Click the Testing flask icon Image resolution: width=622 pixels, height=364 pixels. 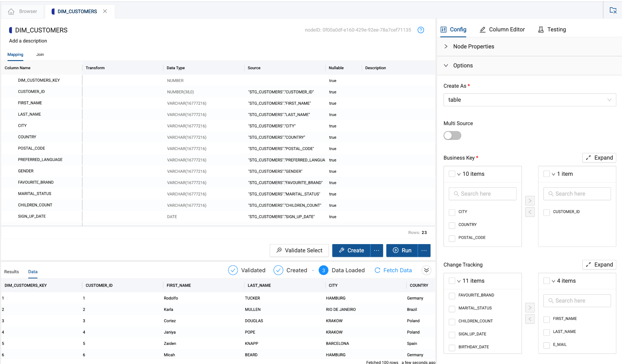[x=541, y=29]
